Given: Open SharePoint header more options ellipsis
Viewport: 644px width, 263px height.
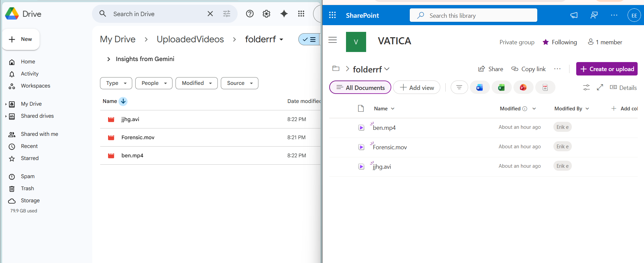Looking at the screenshot, I should point(614,15).
